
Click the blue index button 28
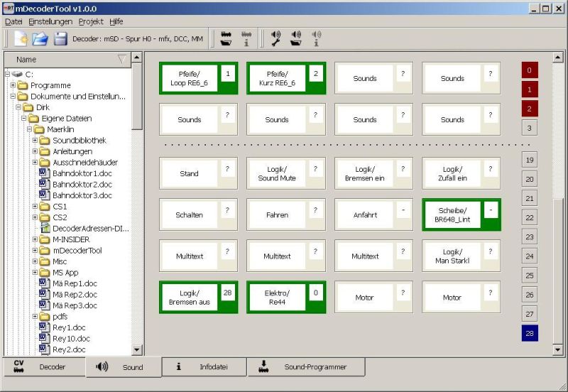coord(530,333)
